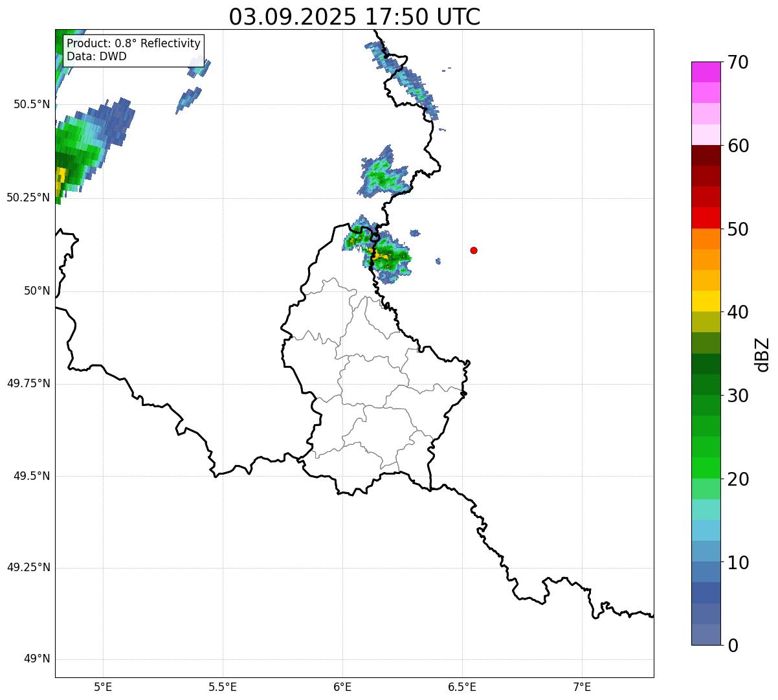Click the 10 tick on the colorbar
The width and height of the screenshot is (778, 700).
coord(738,562)
